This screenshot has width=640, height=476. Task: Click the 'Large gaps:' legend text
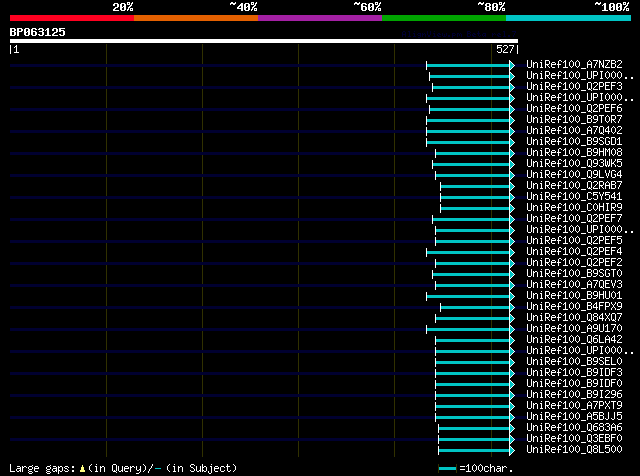point(42,468)
